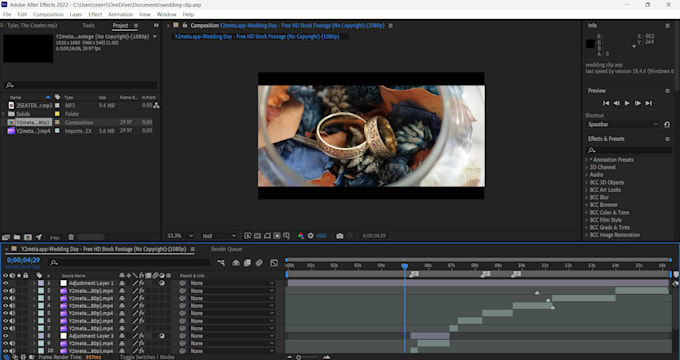Click the timeline zoom slider handle

299,357
